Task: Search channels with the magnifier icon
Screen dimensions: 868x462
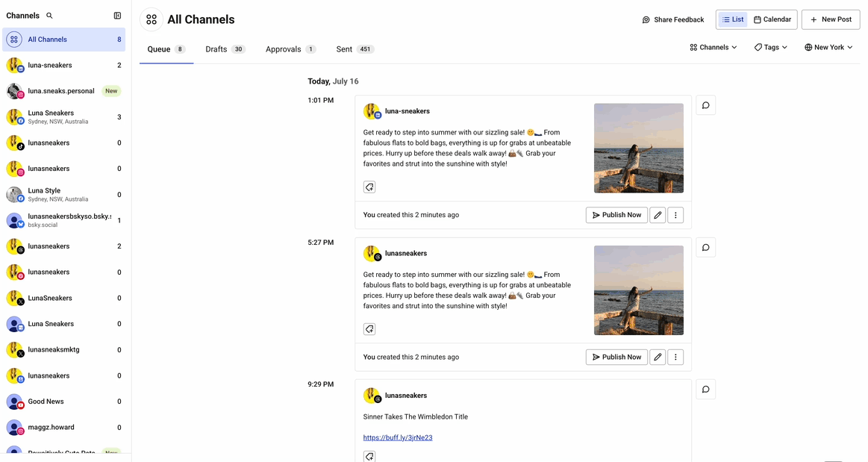Action: pyautogui.click(x=49, y=16)
